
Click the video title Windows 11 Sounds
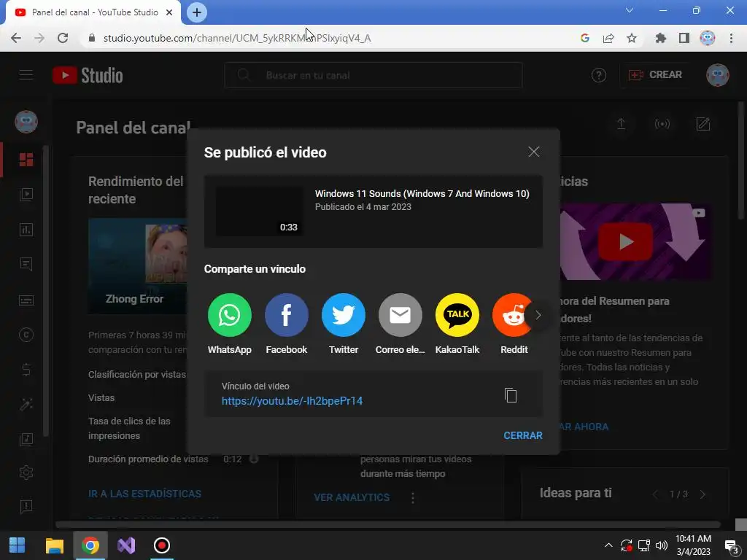click(422, 193)
